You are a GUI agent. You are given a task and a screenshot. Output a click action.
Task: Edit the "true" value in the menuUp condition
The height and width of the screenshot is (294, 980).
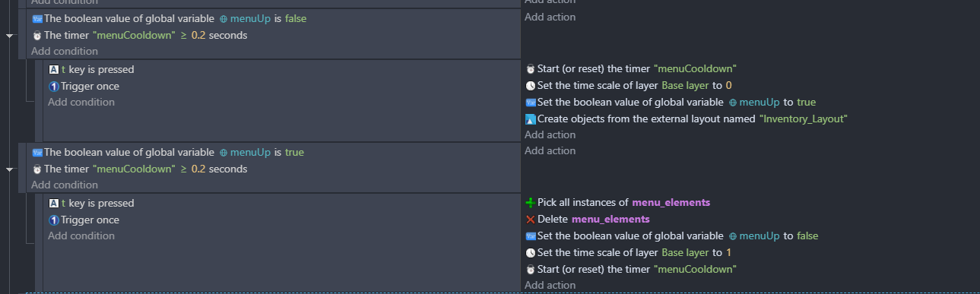294,152
